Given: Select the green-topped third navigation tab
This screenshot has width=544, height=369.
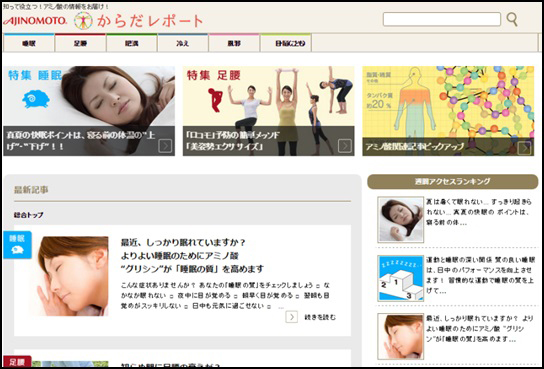Looking at the screenshot, I should pyautogui.click(x=131, y=43).
